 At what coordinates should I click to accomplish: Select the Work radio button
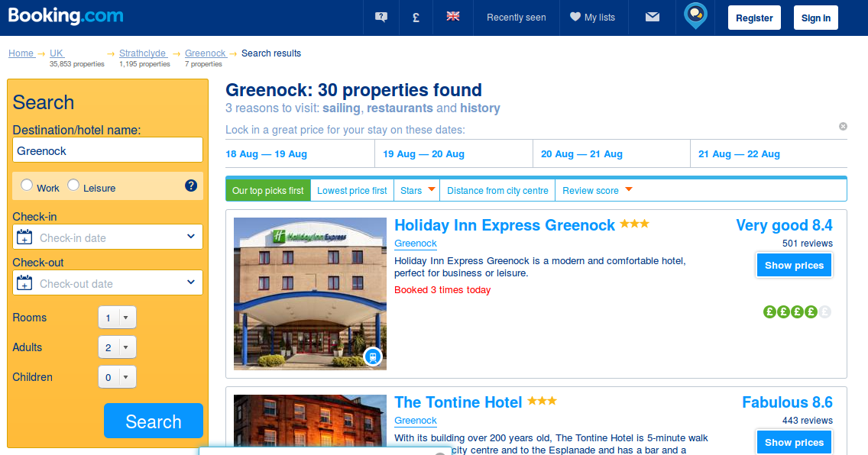(x=27, y=186)
